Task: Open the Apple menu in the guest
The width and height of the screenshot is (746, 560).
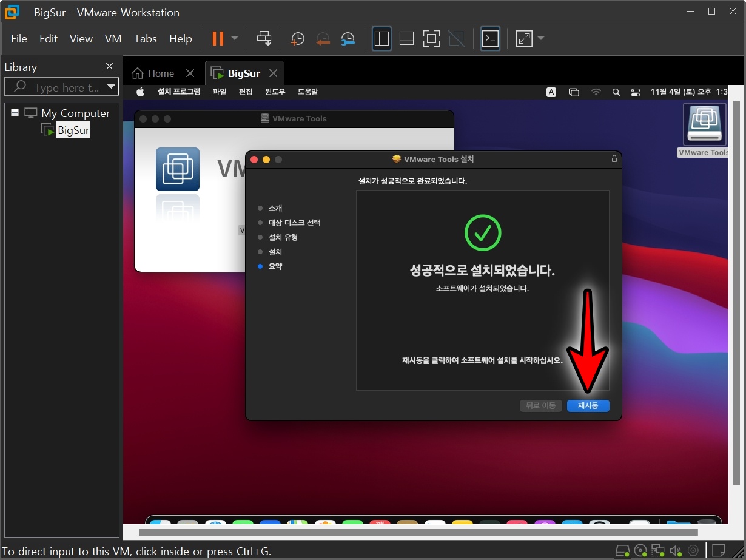Action: tap(141, 92)
